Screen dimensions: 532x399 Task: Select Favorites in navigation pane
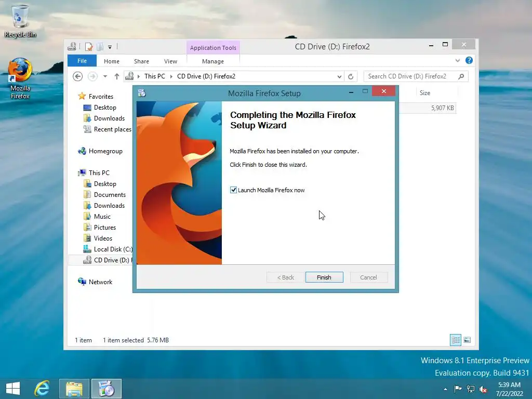[x=101, y=96]
